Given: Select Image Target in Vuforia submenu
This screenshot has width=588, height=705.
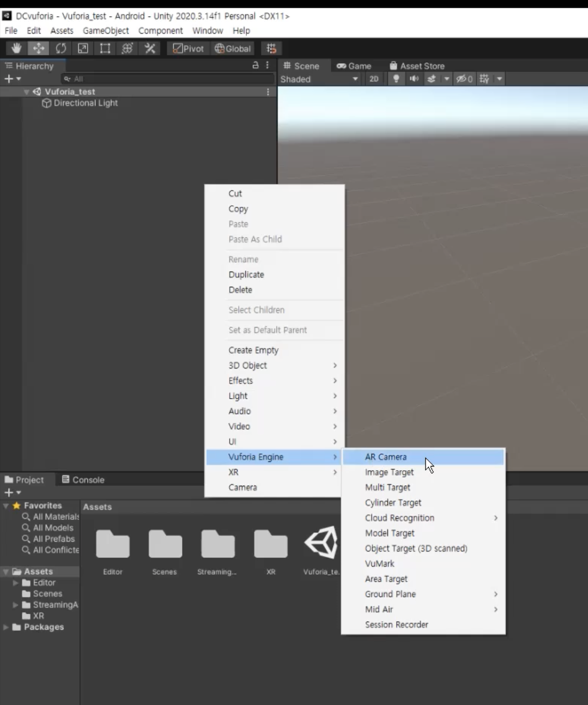Looking at the screenshot, I should 423,472.
